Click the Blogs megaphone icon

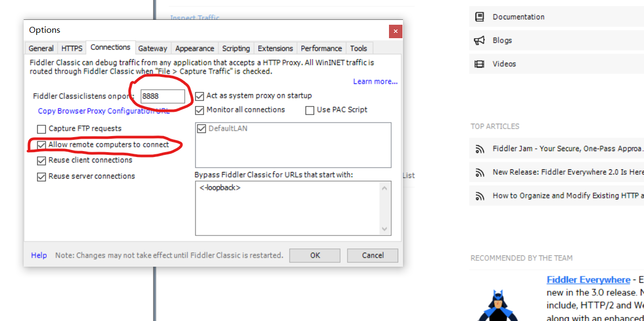click(x=479, y=40)
